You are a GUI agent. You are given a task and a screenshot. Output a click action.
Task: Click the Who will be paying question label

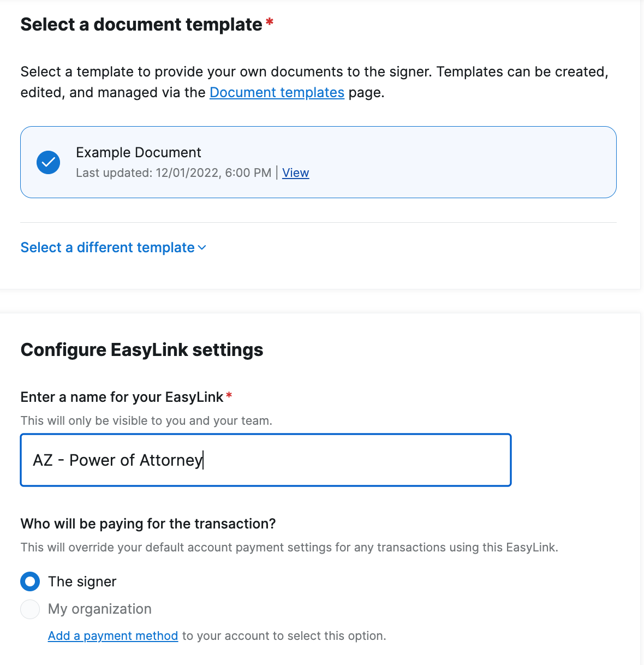tap(148, 523)
